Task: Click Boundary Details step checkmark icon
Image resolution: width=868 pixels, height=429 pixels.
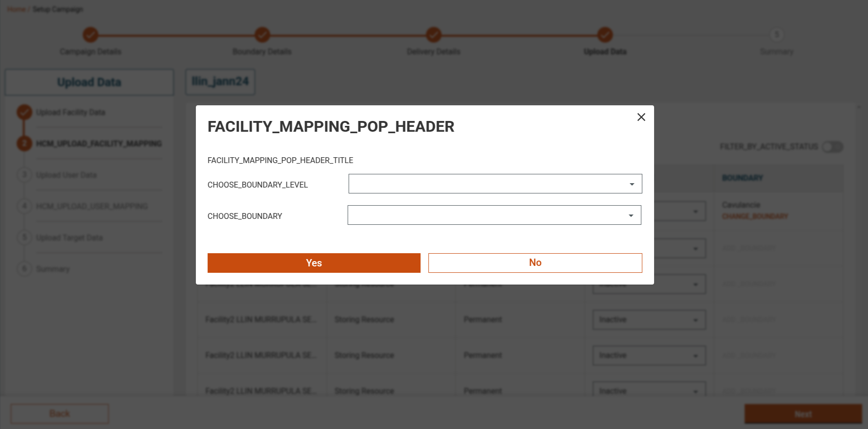Action: click(262, 35)
